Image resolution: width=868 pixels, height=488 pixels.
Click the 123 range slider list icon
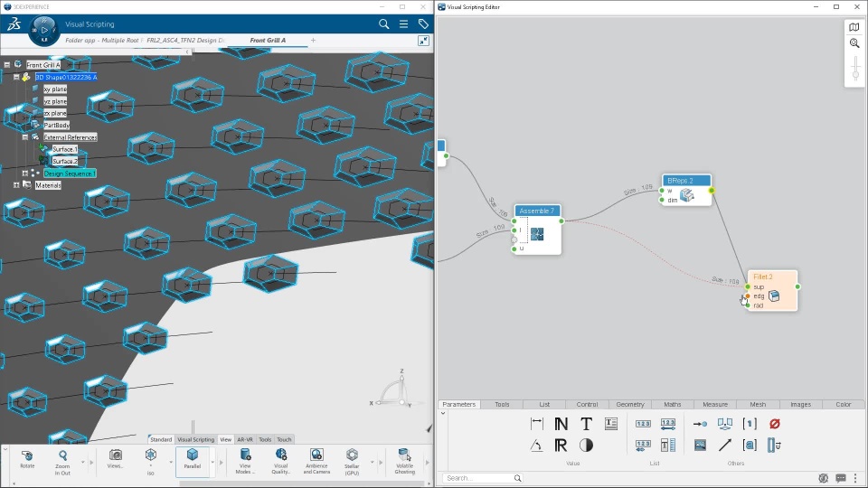click(x=668, y=424)
